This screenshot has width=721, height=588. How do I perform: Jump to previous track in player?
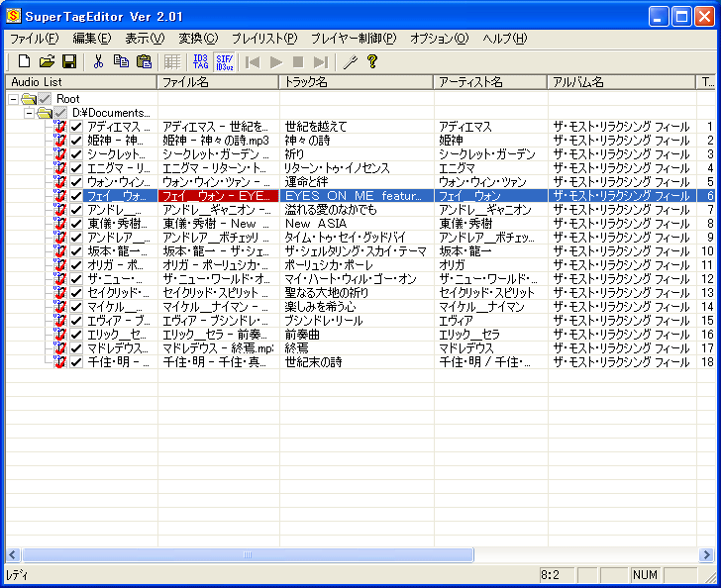pyautogui.click(x=253, y=61)
